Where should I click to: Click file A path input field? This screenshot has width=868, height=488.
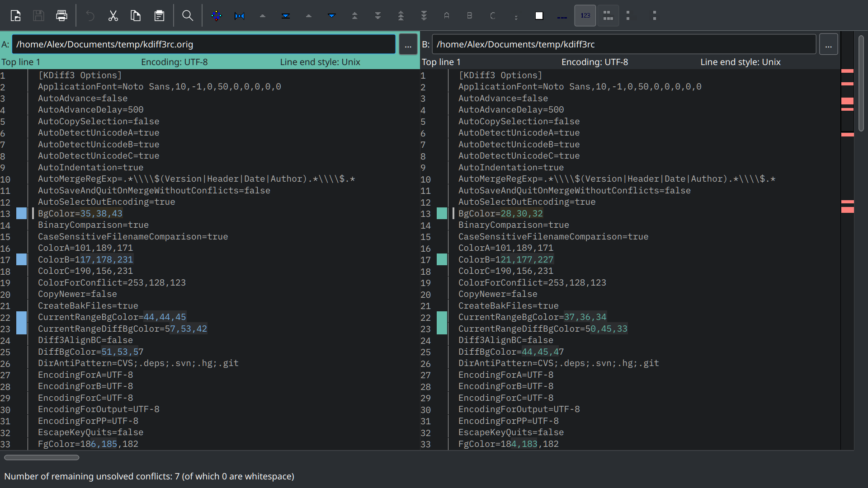coord(203,44)
